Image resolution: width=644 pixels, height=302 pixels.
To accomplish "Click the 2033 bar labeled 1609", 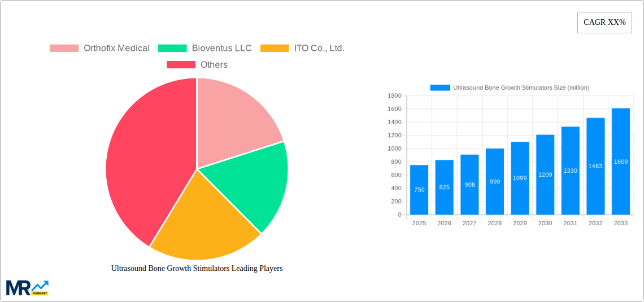I will pyautogui.click(x=621, y=161).
